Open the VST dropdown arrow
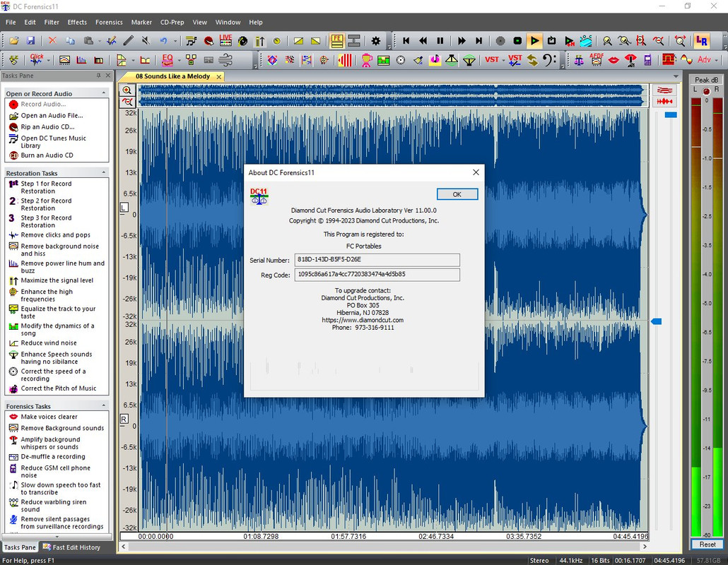 [503, 60]
